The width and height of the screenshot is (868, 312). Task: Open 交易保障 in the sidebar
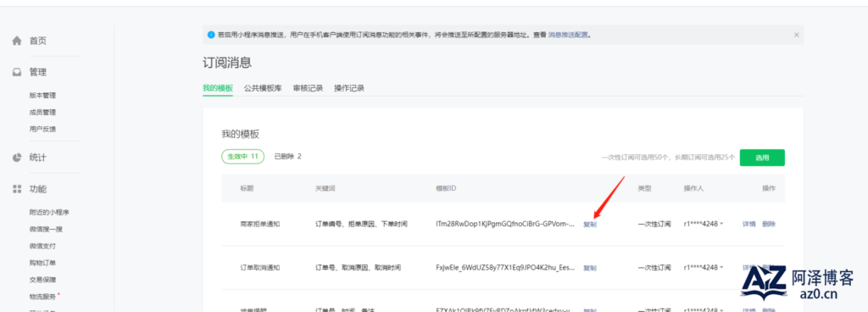[42, 280]
